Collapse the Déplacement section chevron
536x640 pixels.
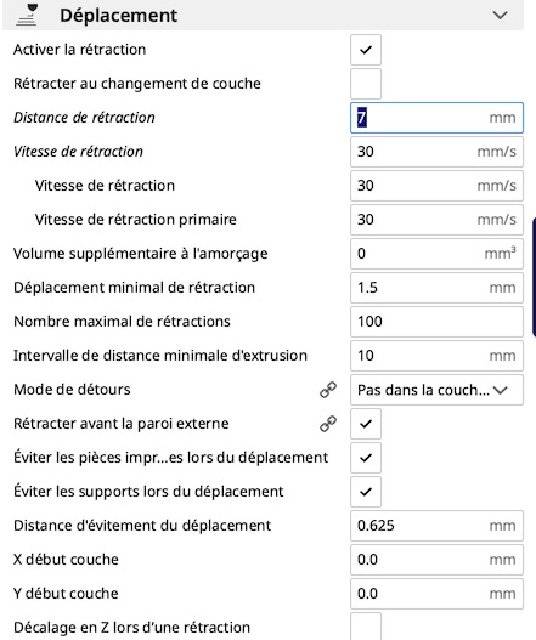(500, 15)
